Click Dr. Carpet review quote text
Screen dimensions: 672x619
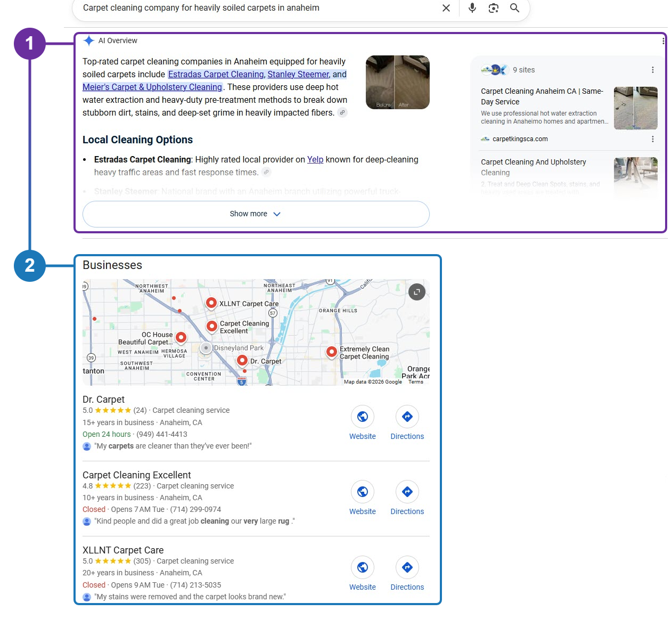coord(173,446)
